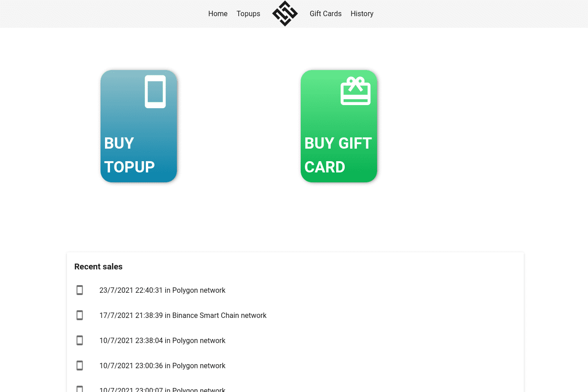
Task: Click the Recent sales heading
Action: (98, 266)
